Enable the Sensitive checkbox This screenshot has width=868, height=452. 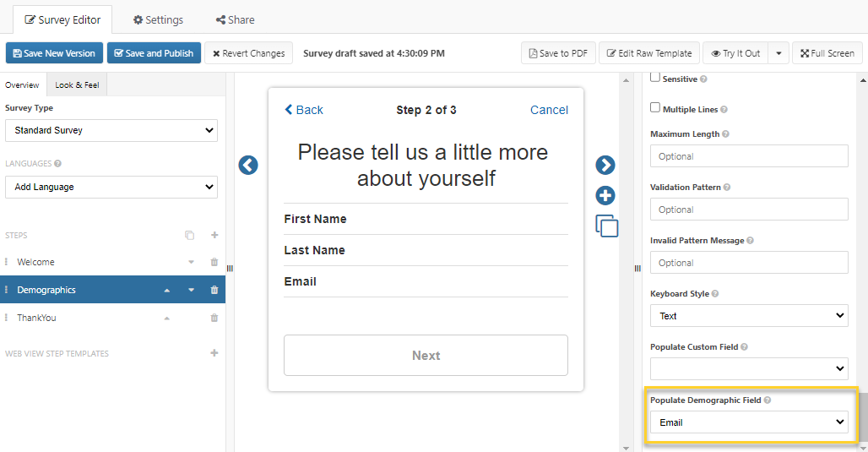(655, 78)
